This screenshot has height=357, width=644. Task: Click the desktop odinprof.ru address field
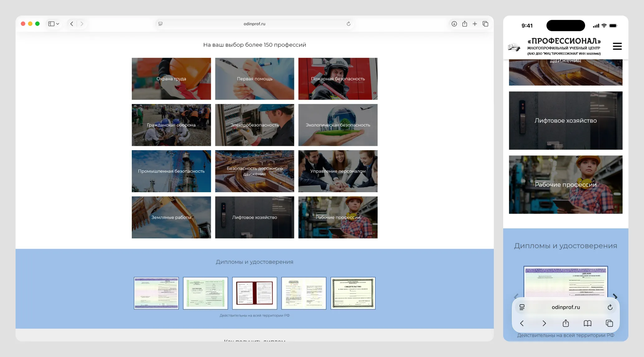click(x=254, y=24)
